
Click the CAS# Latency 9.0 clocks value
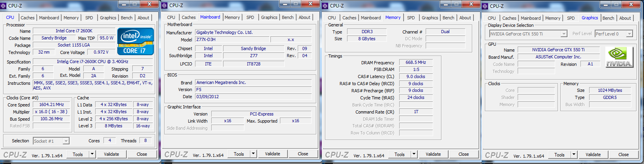click(416, 77)
